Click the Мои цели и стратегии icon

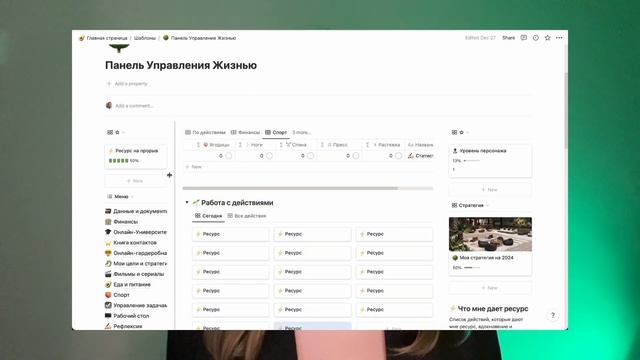pos(108,263)
